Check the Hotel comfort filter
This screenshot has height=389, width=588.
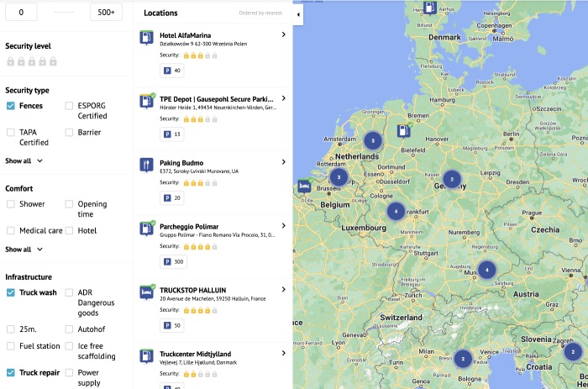click(x=69, y=231)
